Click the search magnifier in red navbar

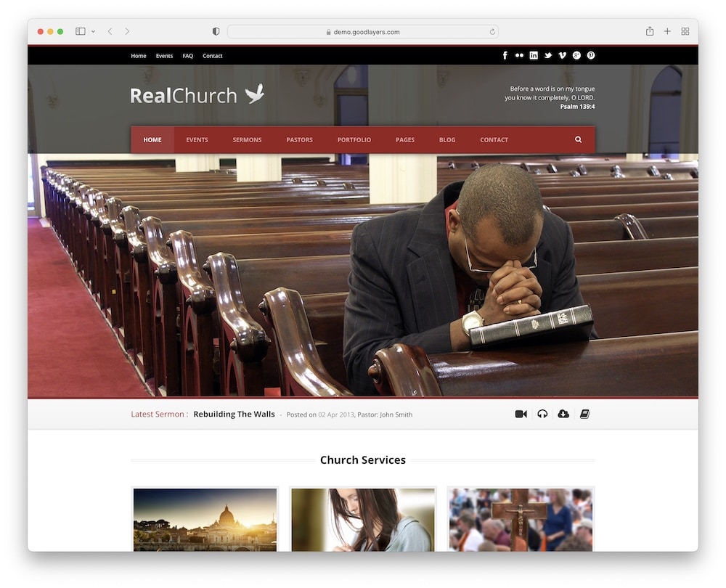tap(579, 139)
